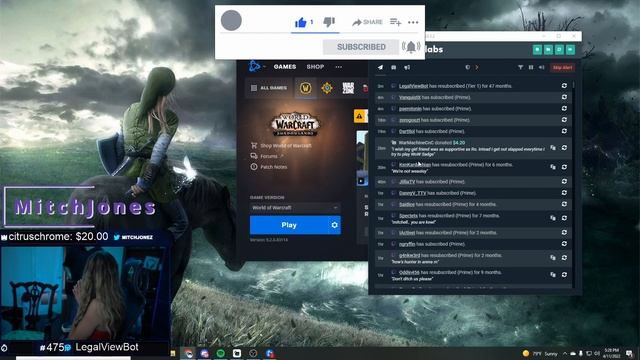Click the $4.20 donation amount

(x=459, y=143)
